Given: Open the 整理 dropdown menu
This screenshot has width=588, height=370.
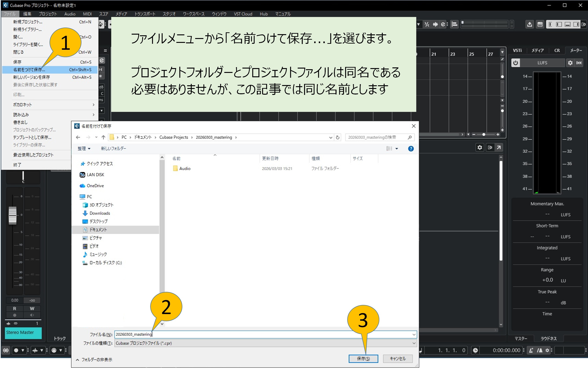Looking at the screenshot, I should 84,149.
